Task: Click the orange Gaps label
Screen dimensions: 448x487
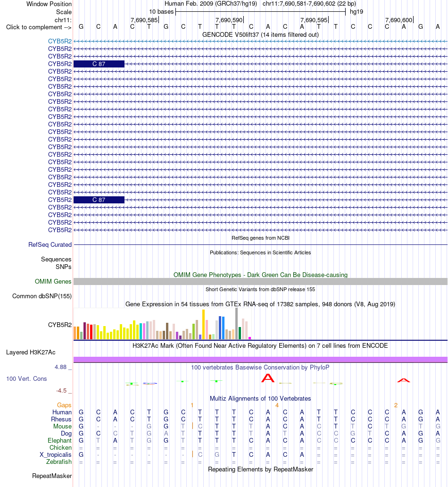Action: pos(64,405)
